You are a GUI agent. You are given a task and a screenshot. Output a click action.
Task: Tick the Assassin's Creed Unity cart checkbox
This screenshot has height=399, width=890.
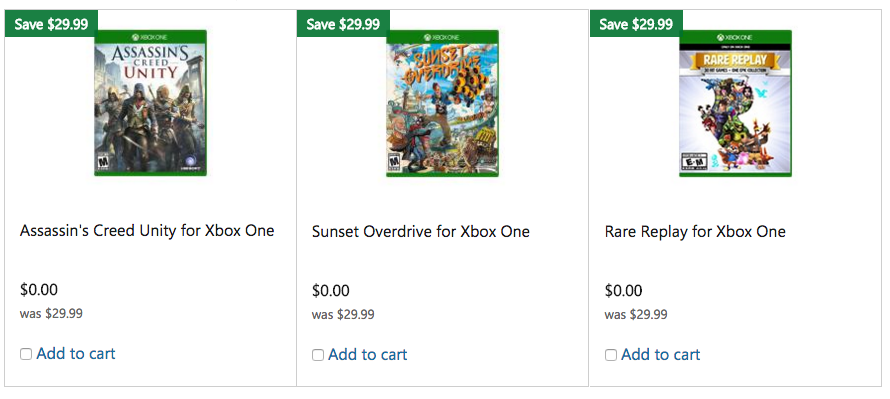(26, 354)
